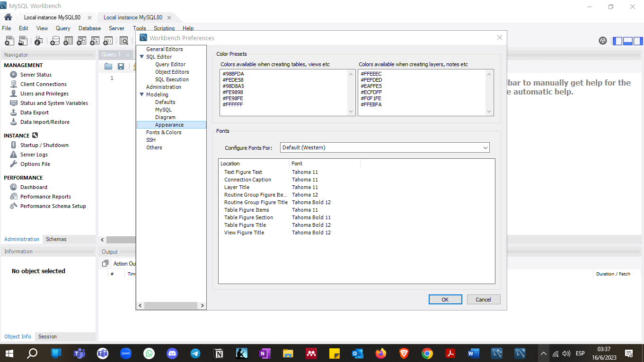Collapse the SQL Editor tree node
This screenshot has width=644, height=362.
coord(142,57)
